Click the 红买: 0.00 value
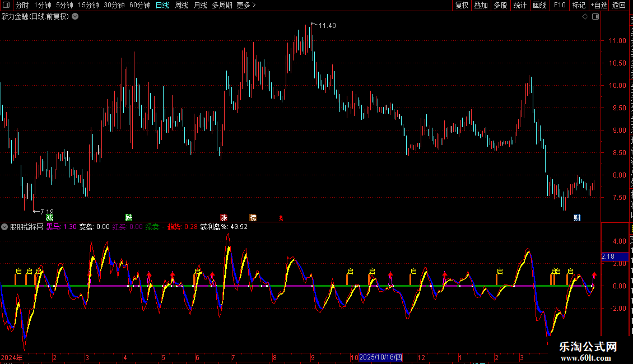The height and width of the screenshot is (364, 633). 128,227
